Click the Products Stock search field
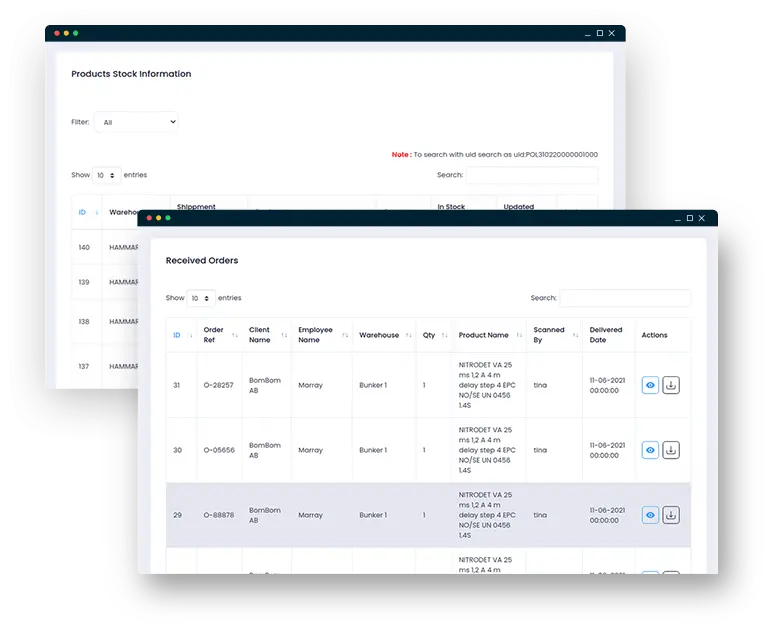 532,175
